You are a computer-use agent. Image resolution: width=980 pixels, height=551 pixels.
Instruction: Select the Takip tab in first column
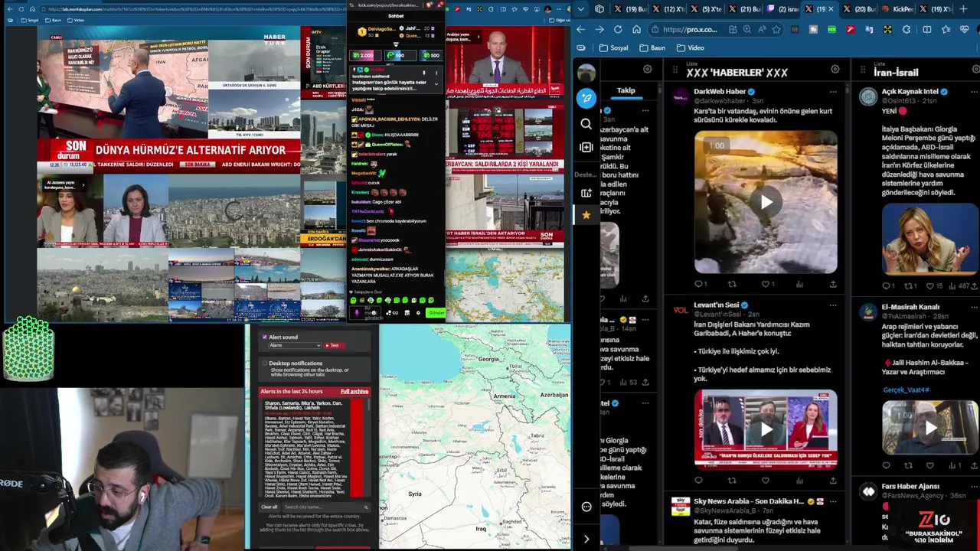(626, 90)
